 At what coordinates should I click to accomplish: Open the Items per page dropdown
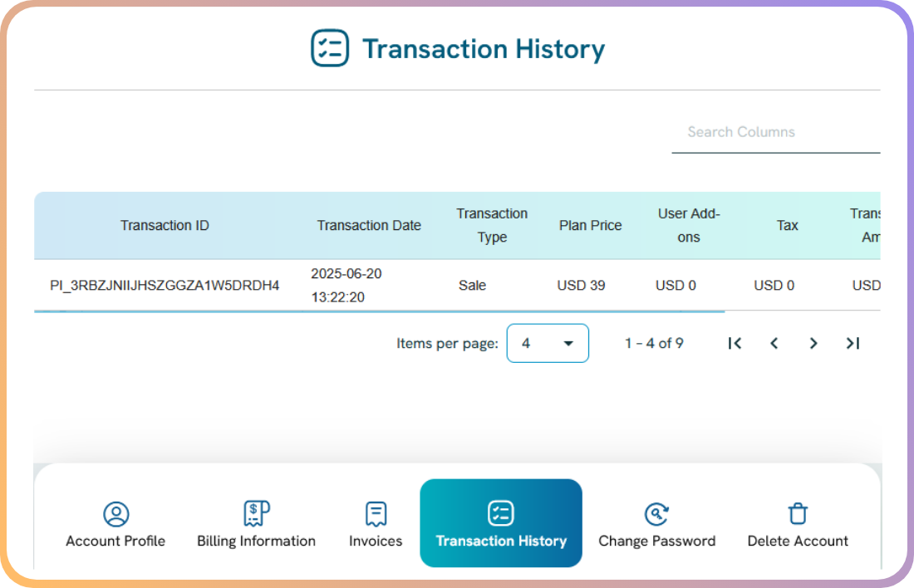548,343
